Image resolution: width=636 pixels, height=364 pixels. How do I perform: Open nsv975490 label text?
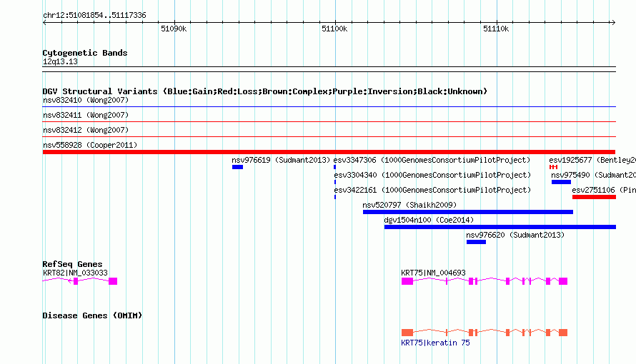pos(593,175)
